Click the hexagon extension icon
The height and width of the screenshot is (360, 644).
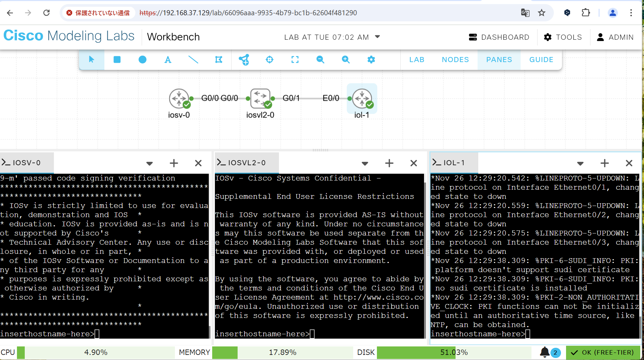pos(567,13)
